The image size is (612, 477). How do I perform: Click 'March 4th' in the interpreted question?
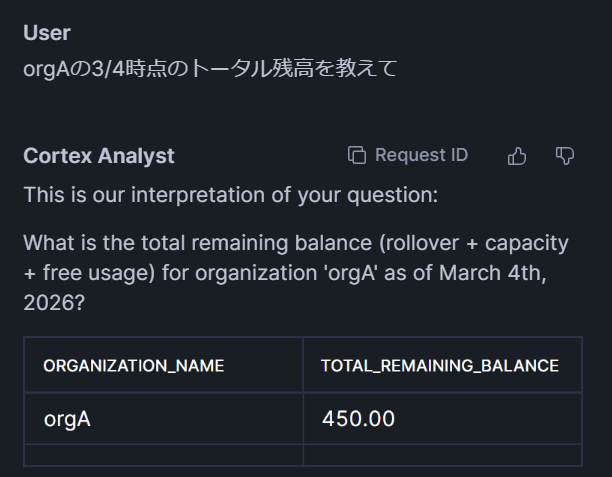tap(511, 273)
